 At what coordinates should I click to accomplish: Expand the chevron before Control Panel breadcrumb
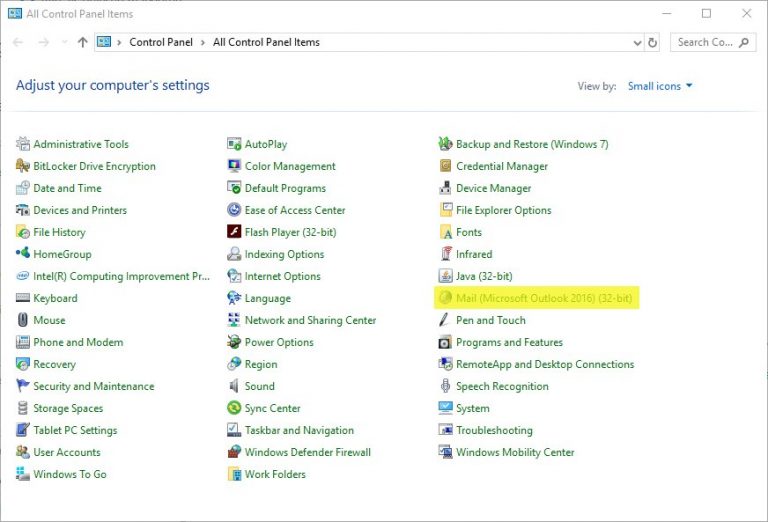[x=119, y=43]
